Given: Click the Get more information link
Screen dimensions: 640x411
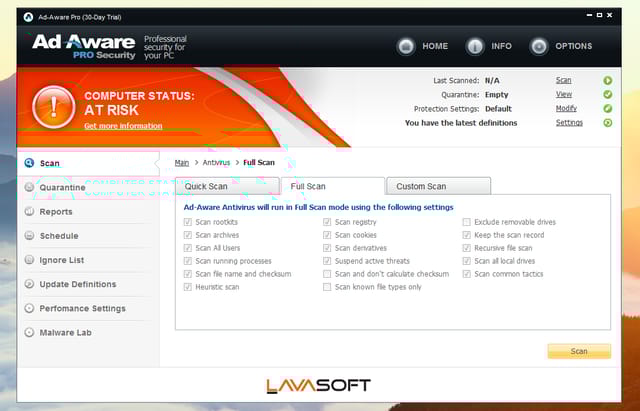Looking at the screenshot, I should pyautogui.click(x=123, y=126).
